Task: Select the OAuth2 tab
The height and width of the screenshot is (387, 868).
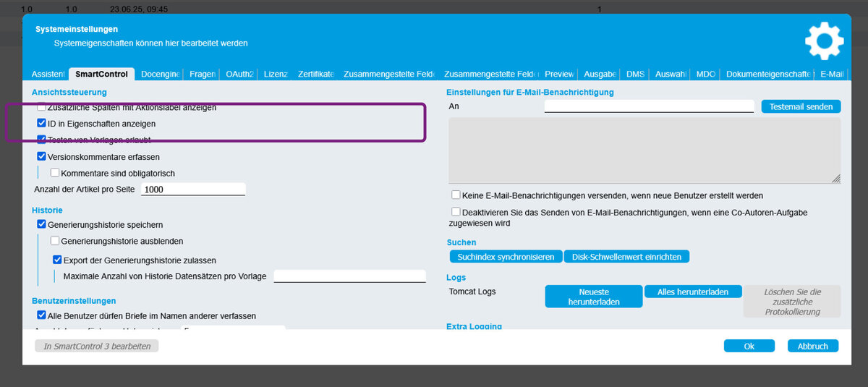Action: [239, 74]
